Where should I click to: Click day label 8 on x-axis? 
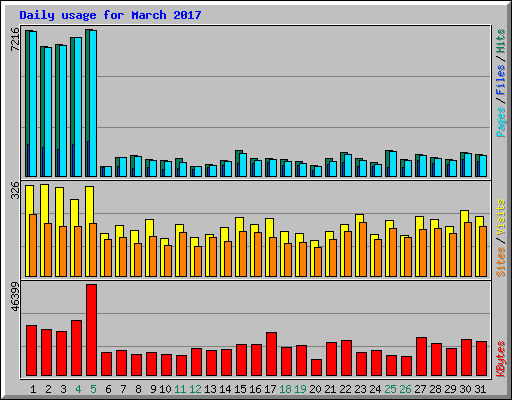click(x=138, y=389)
